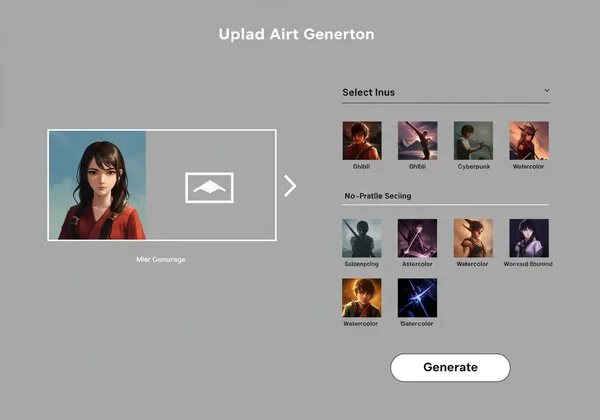
Task: Click the Mier Genurage caption text
Action: pos(161,259)
